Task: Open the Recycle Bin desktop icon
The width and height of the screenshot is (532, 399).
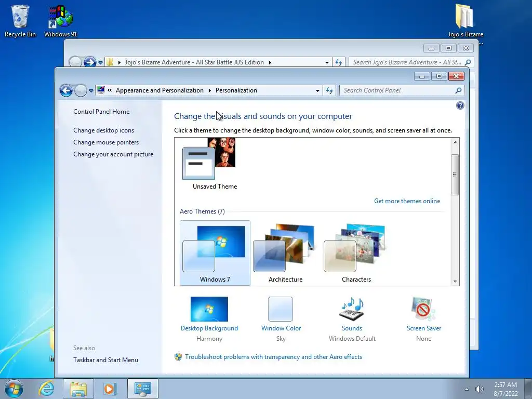Action: point(20,21)
